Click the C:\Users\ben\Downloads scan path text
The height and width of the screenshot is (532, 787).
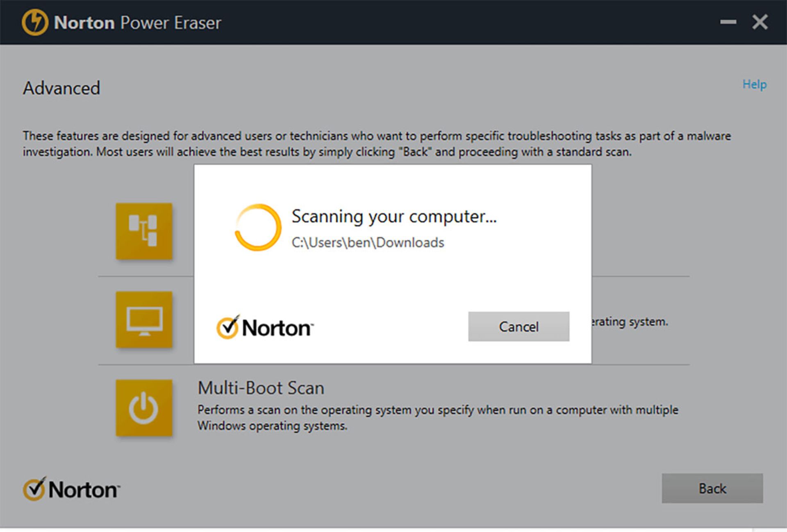(x=368, y=243)
